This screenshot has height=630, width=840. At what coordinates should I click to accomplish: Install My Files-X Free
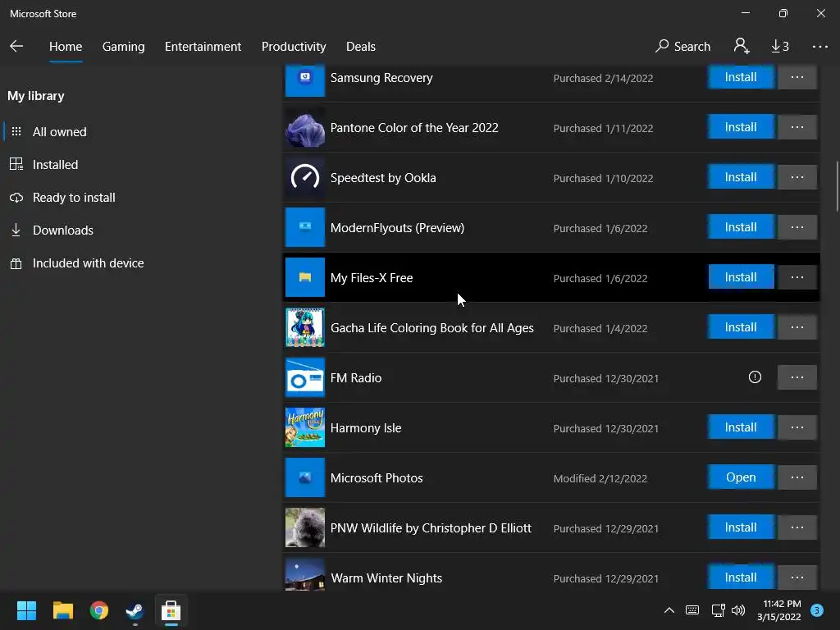(x=741, y=277)
